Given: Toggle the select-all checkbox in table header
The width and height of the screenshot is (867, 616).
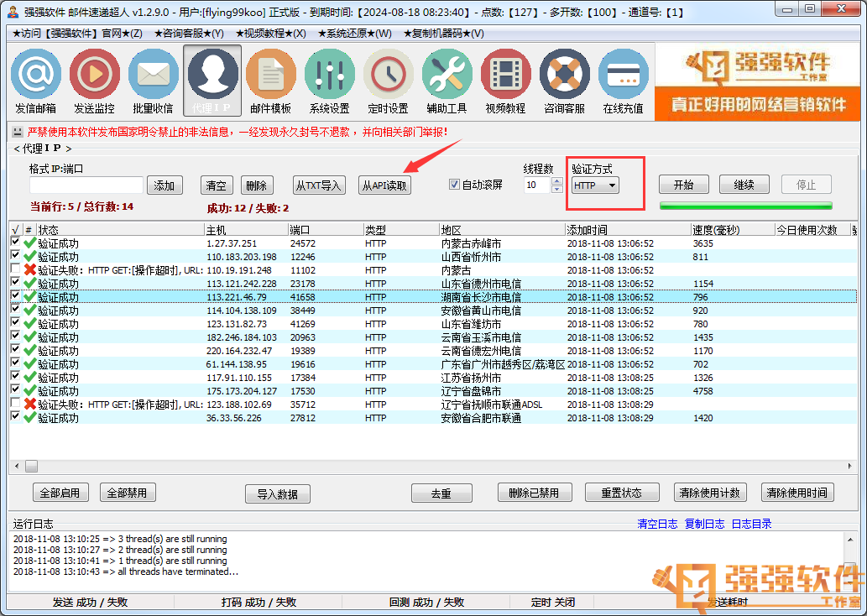Looking at the screenshot, I should point(15,230).
